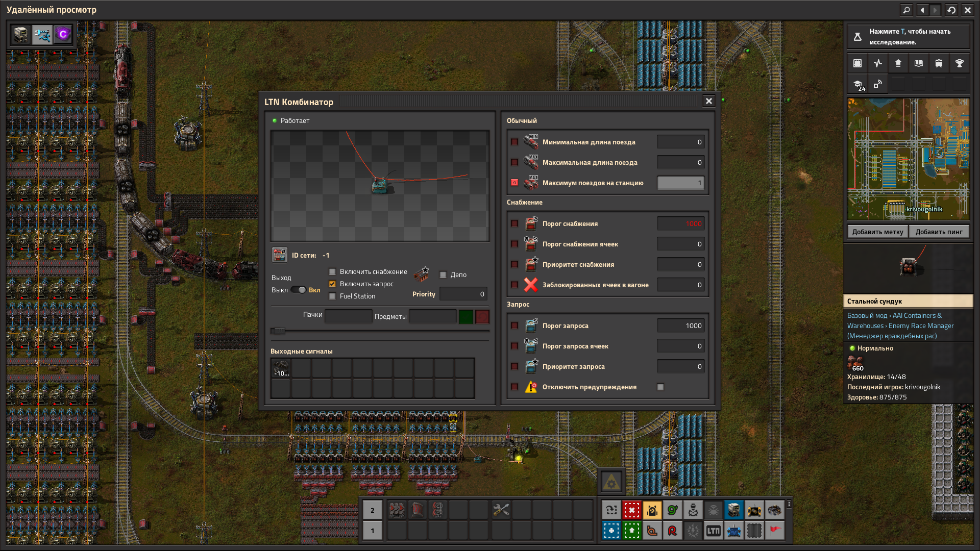Open the research flask panel

pyautogui.click(x=909, y=37)
